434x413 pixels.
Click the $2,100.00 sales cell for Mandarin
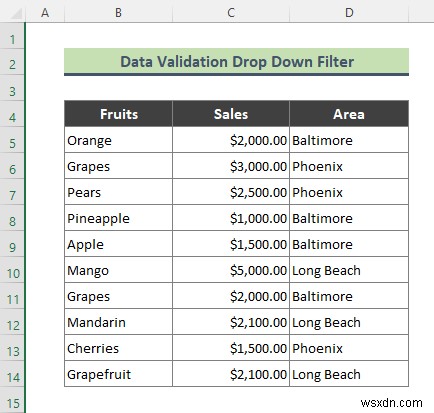[x=231, y=322]
